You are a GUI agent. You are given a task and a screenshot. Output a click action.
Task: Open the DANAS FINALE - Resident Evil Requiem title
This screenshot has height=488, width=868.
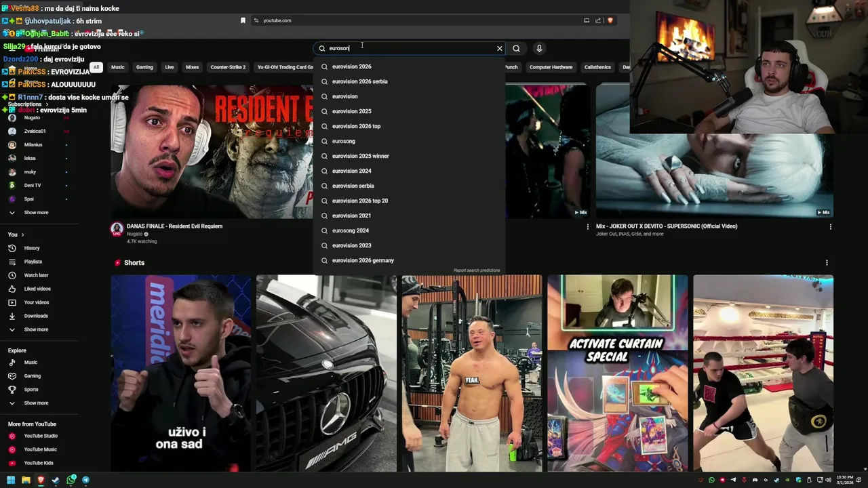pos(174,226)
